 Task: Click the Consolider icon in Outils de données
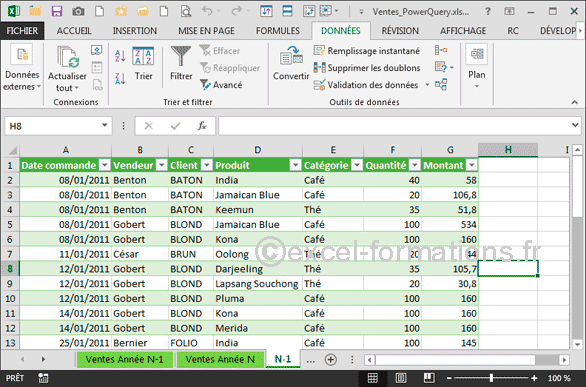(x=441, y=50)
